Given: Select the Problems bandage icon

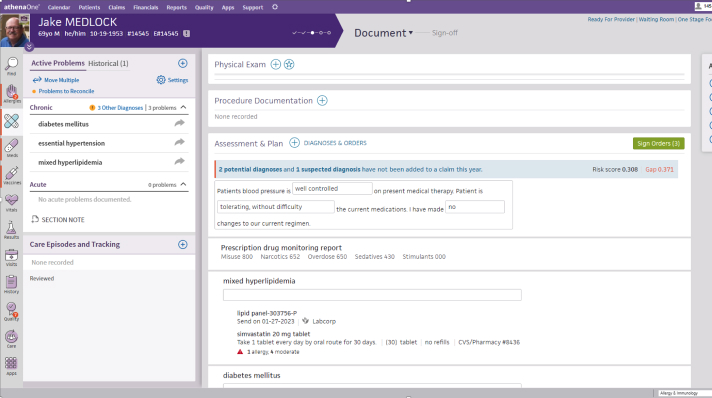Looking at the screenshot, I should 11,121.
